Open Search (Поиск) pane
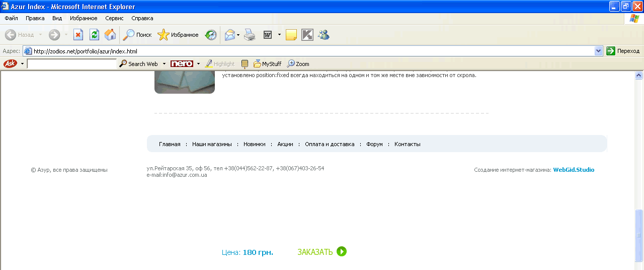Screen dimensions: 644x270 tap(137, 35)
